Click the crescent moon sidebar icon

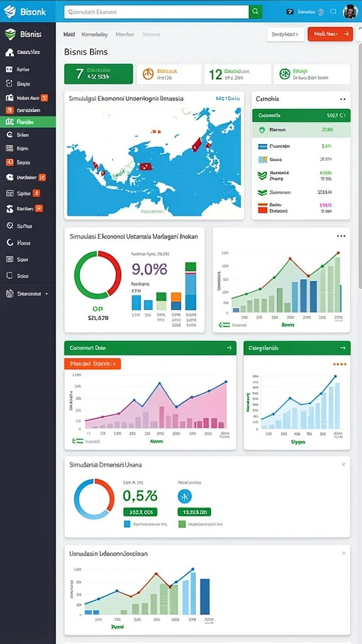10,243
